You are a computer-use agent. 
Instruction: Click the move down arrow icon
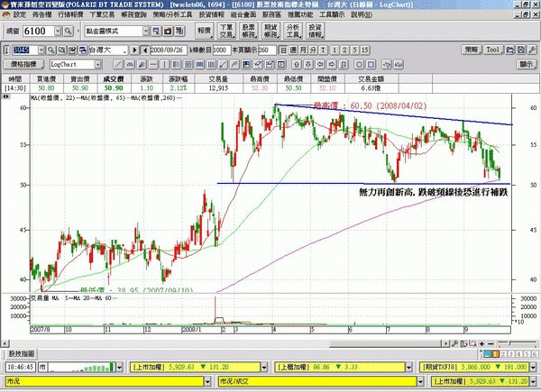[x=308, y=65]
